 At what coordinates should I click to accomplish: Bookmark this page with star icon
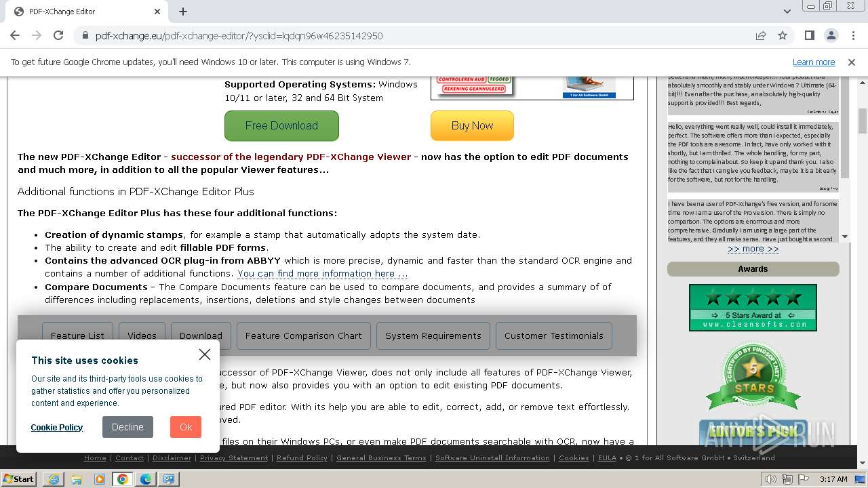[783, 36]
